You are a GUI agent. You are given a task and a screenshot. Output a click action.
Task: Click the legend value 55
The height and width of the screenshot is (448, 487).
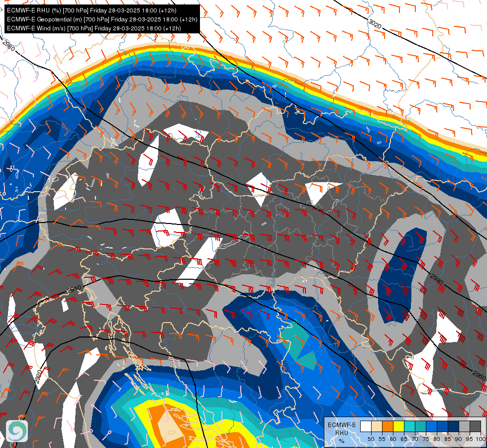click(x=382, y=439)
